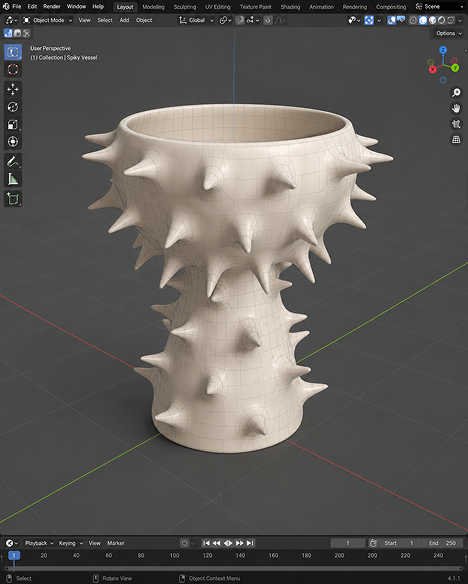Screen dimensions: 468x584
Task: Select the Add Cube tool
Action: 13,199
